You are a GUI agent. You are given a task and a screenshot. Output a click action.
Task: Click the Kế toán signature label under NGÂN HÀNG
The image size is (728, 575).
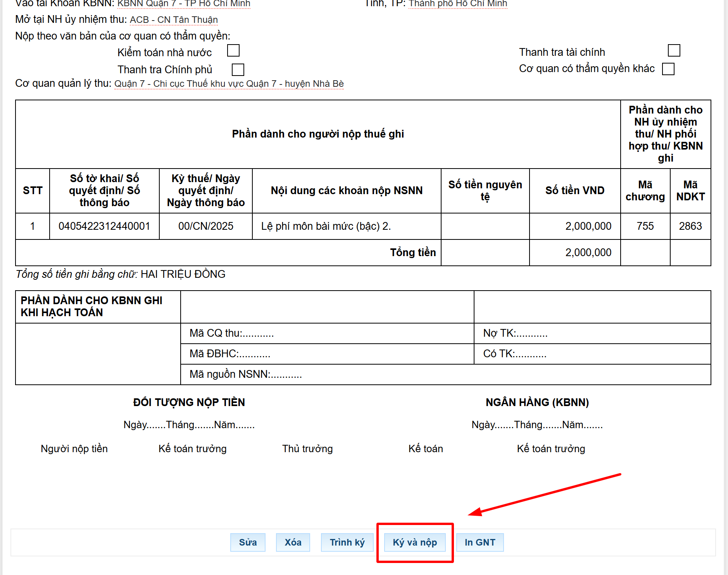pyautogui.click(x=426, y=449)
